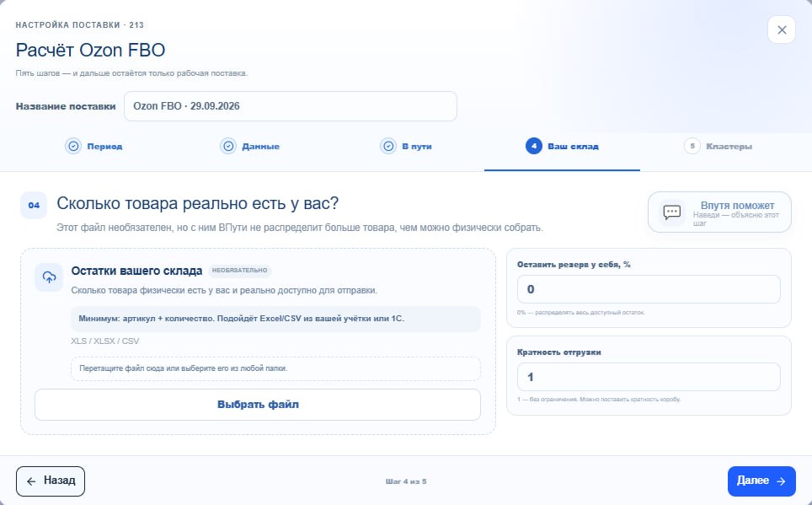The height and width of the screenshot is (505, 812).
Task: Click the Минимум: артикул + количество hint
Action: point(275,319)
